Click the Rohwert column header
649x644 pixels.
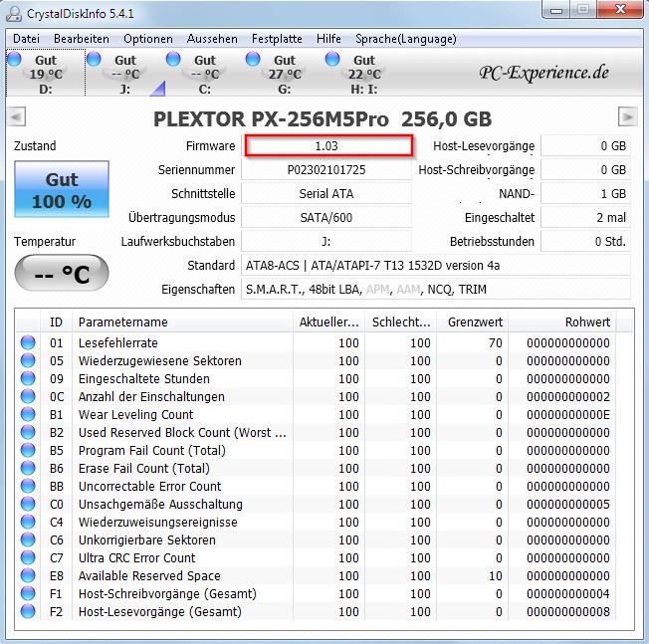point(562,322)
